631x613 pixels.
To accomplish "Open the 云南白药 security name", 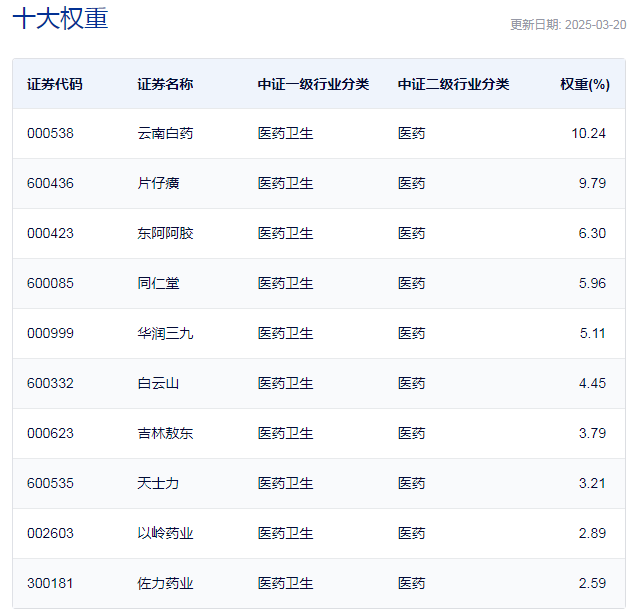I will pos(165,133).
